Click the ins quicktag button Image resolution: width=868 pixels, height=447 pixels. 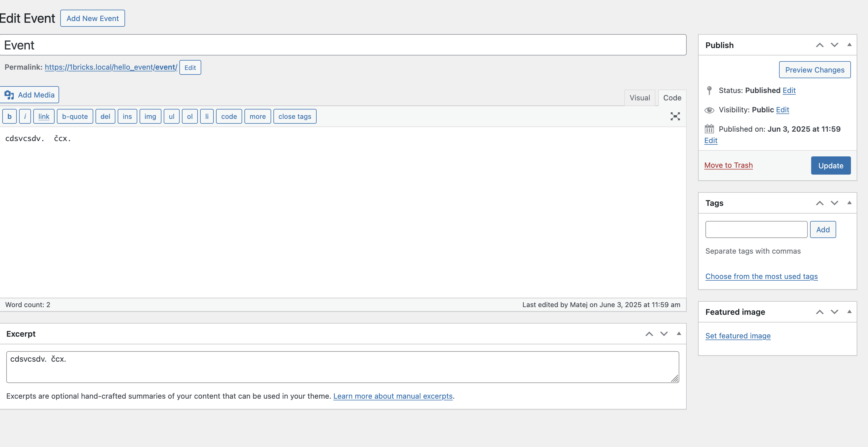127,116
